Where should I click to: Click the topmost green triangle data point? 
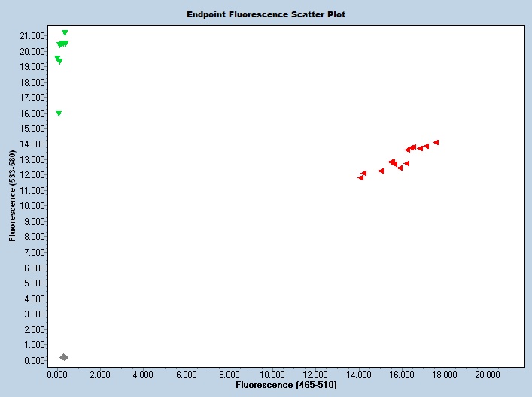tap(65, 33)
